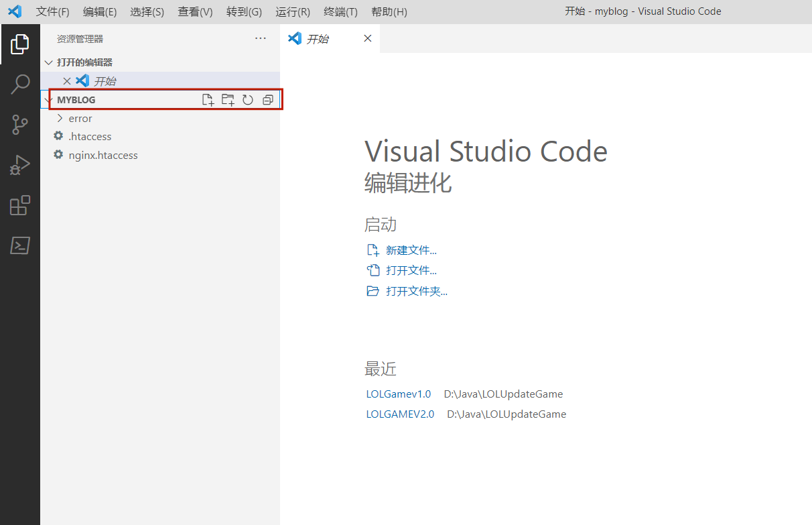Open the 帮助(H) menu

pyautogui.click(x=389, y=12)
